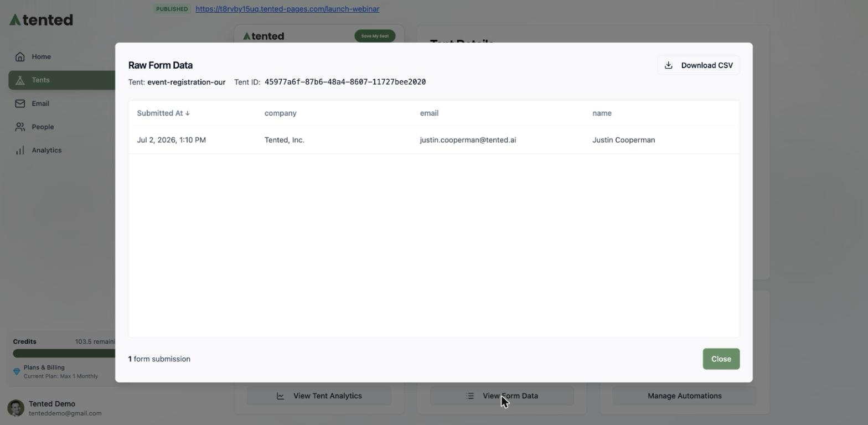Click the Analytics bar chart icon

(x=20, y=150)
